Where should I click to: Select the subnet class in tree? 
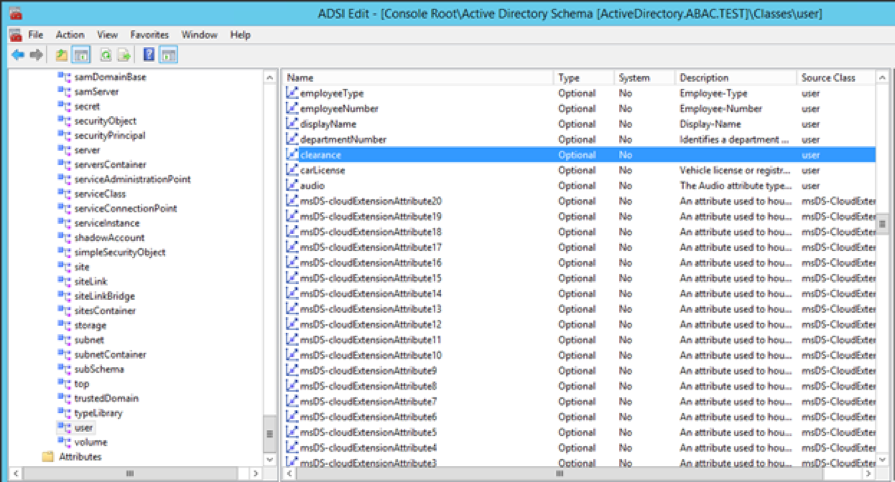tap(89, 340)
